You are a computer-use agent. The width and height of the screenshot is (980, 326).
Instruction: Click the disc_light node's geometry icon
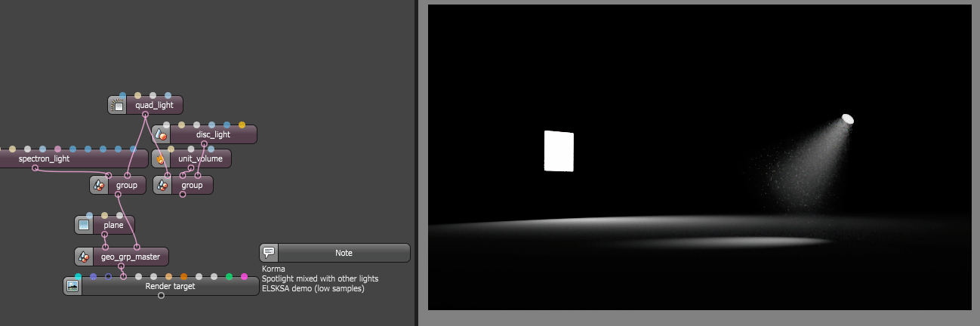pos(161,134)
